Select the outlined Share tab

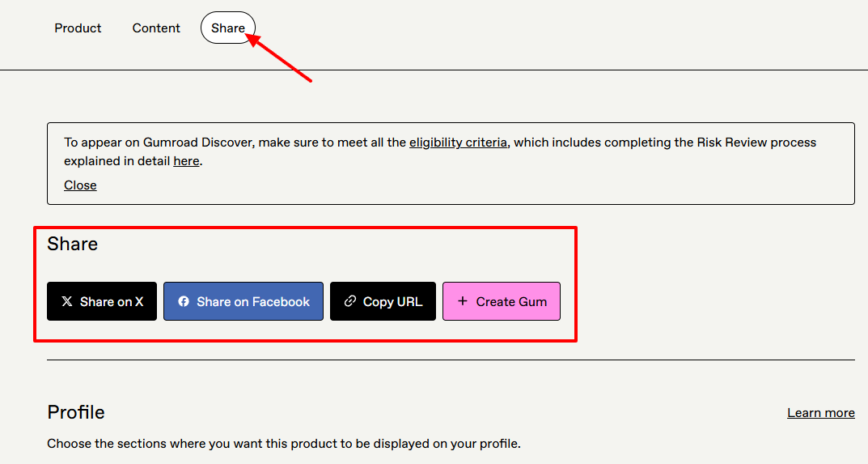coord(228,28)
